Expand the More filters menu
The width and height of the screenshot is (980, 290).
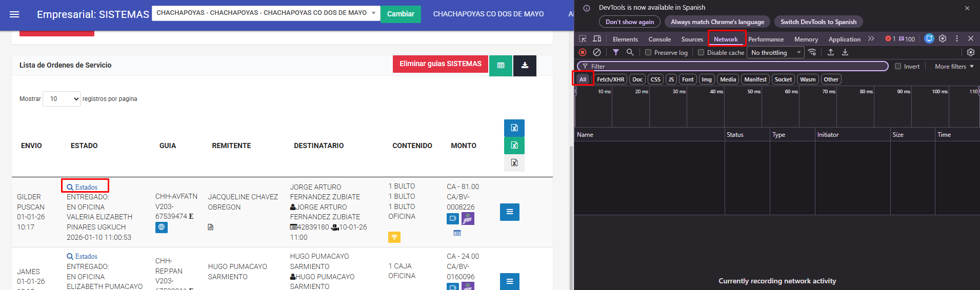coord(954,67)
